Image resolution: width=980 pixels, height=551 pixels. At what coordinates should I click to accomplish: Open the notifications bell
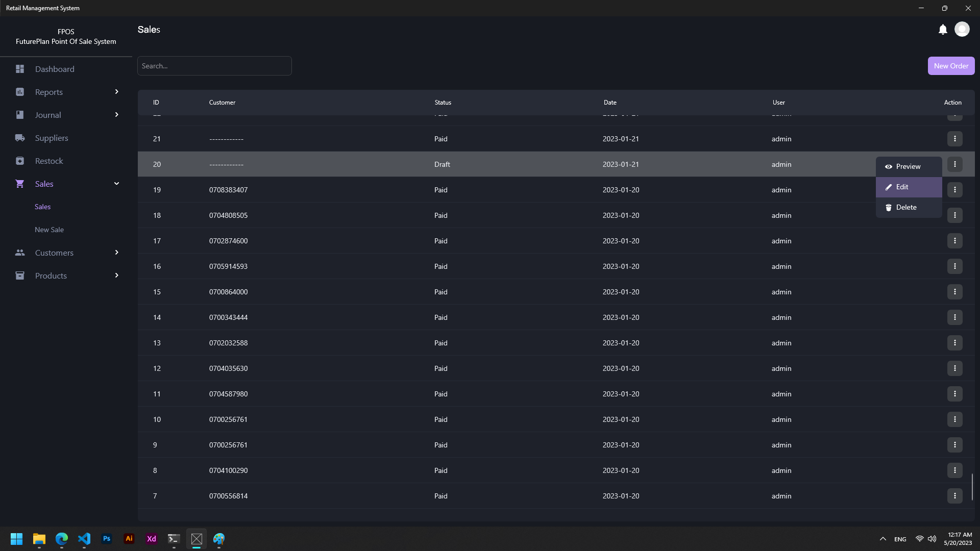(x=942, y=29)
